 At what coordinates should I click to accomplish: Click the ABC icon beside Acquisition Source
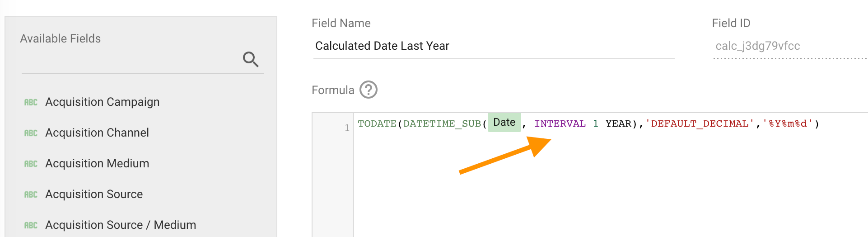coord(31,194)
